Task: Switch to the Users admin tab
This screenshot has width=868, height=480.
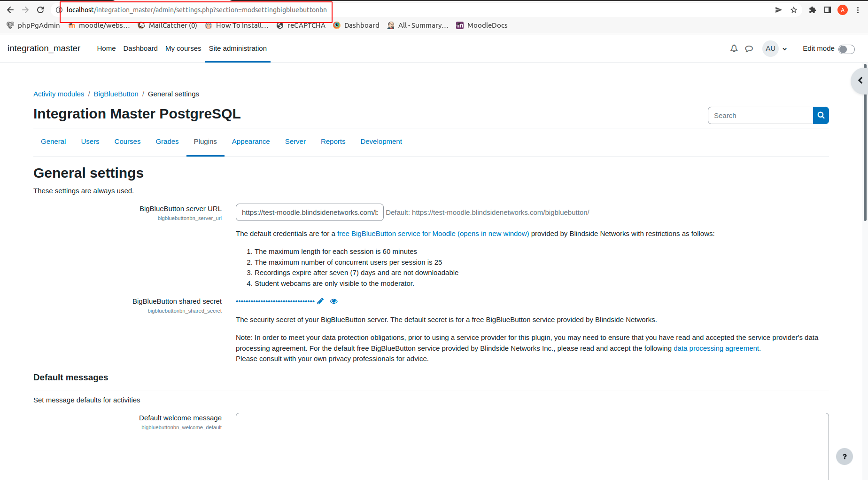Action: tap(90, 142)
